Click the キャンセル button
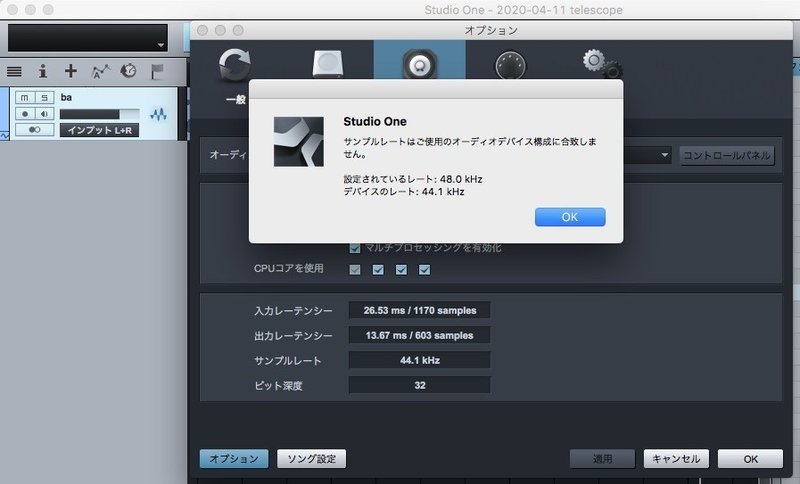The width and height of the screenshot is (800, 484). [676, 458]
